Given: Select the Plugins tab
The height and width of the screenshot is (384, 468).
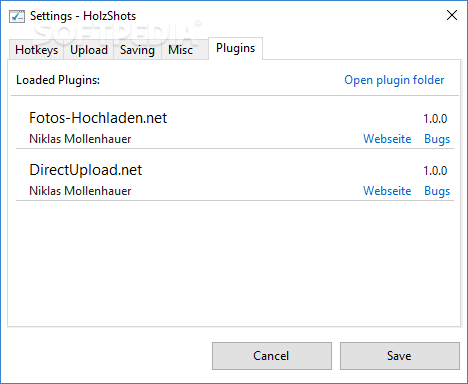Looking at the screenshot, I should tap(235, 48).
